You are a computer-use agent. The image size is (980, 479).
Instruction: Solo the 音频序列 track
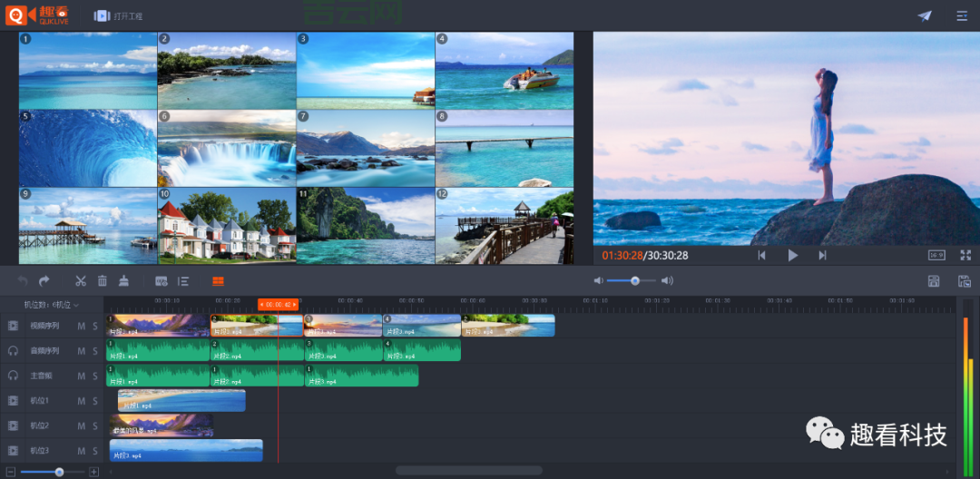point(94,351)
